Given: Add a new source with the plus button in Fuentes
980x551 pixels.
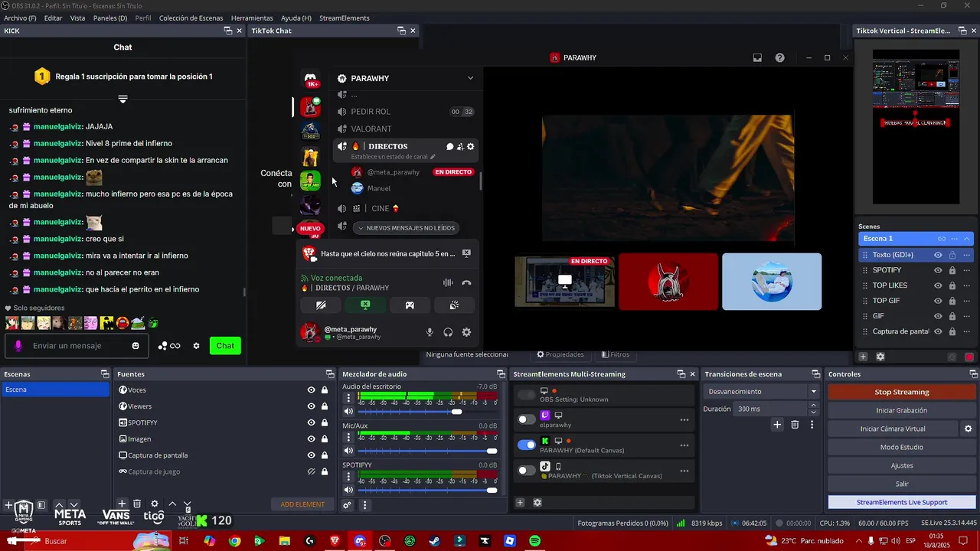Looking at the screenshot, I should click(x=122, y=504).
